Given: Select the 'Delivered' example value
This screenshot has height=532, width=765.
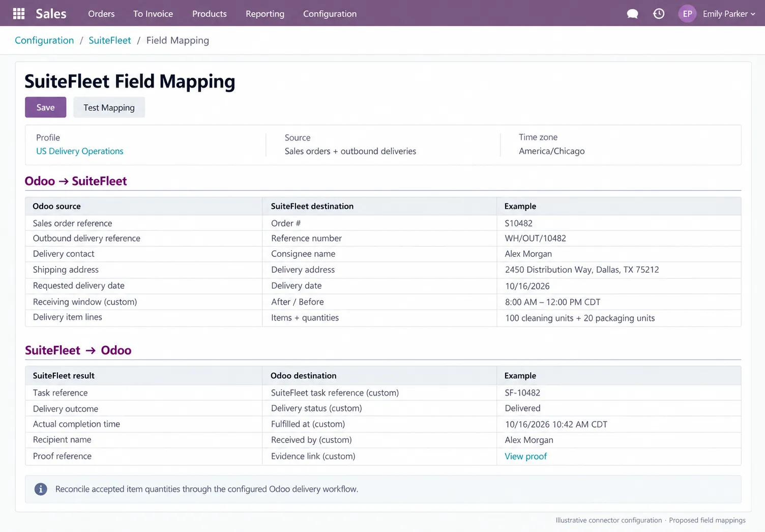Looking at the screenshot, I should (522, 408).
